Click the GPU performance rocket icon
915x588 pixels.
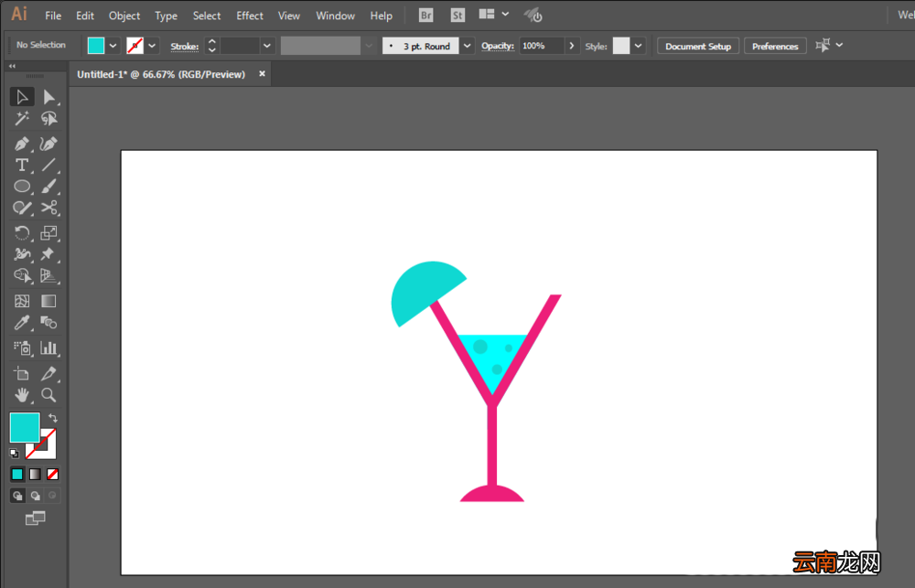pyautogui.click(x=533, y=16)
